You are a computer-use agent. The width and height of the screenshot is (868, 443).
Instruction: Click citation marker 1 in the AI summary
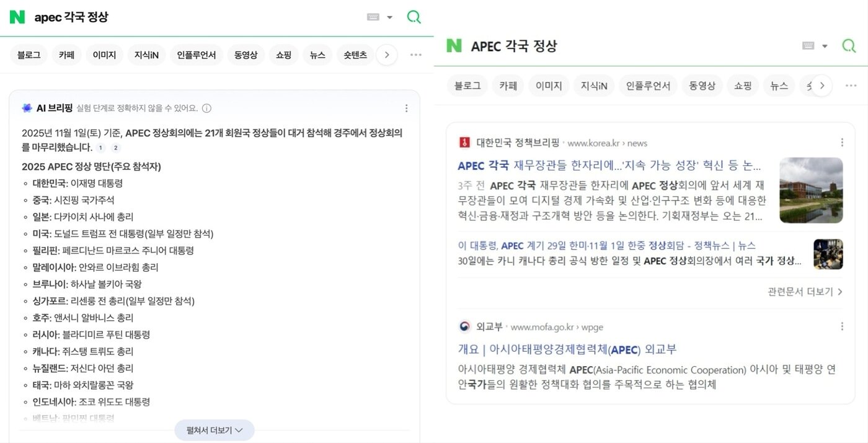click(x=100, y=148)
